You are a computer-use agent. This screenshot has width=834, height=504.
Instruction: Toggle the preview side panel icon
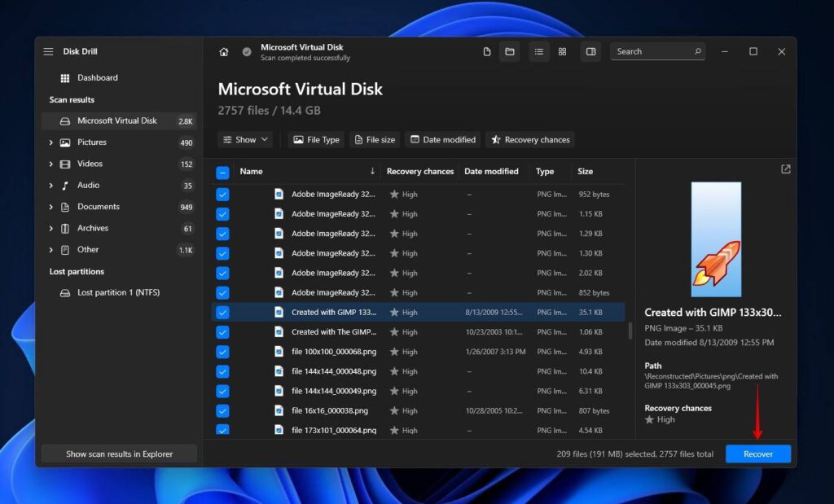point(590,51)
